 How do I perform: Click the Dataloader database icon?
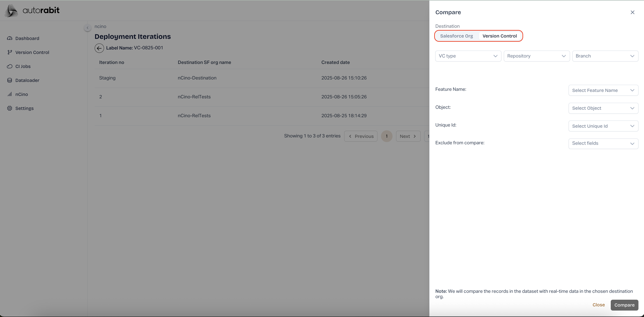coord(10,80)
